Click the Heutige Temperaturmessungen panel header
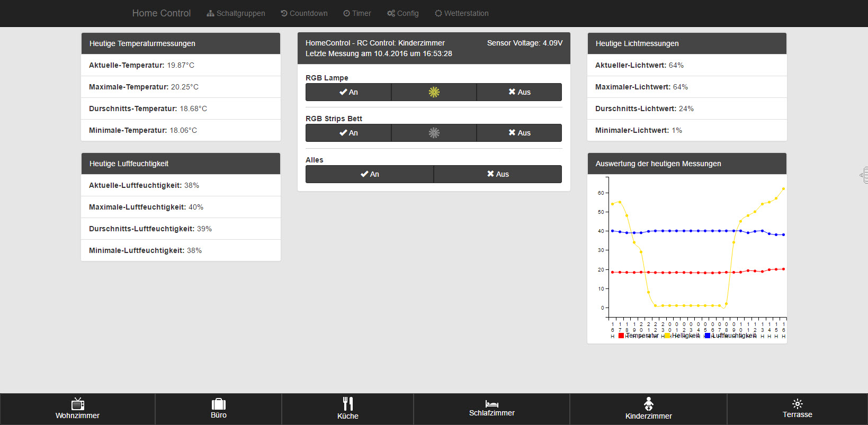This screenshot has height=425, width=868. (181, 43)
